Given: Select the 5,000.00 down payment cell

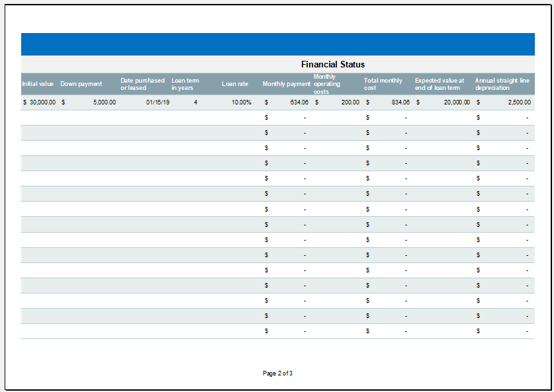Looking at the screenshot, I should pos(88,102).
